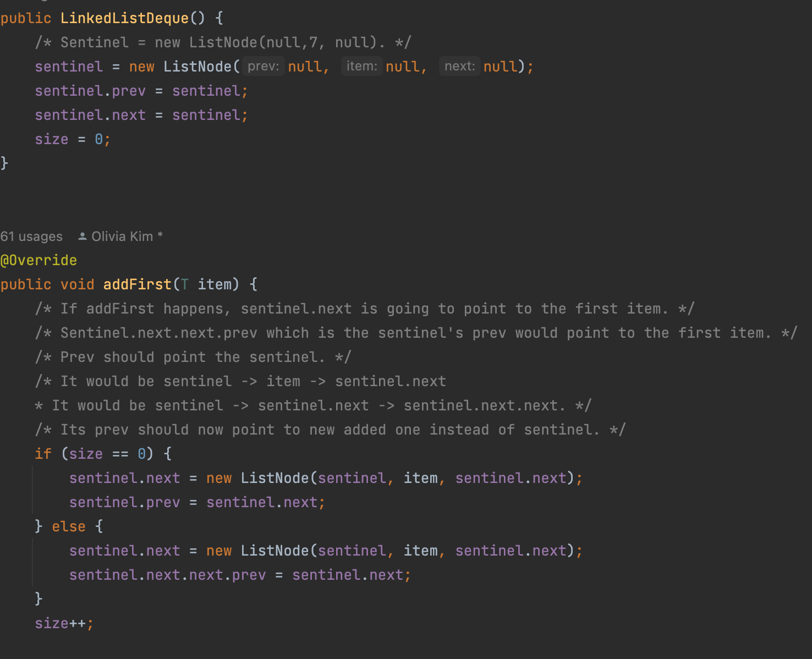Click sentinel.next.next.prev in the else block
This screenshot has width=812, height=659.
[167, 575]
